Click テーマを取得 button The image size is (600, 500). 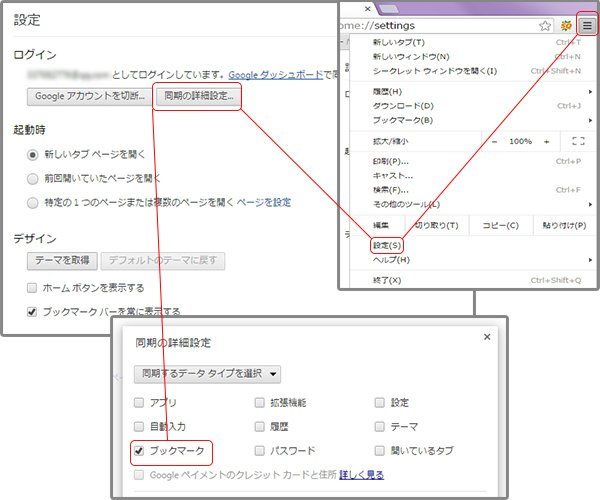[62, 261]
